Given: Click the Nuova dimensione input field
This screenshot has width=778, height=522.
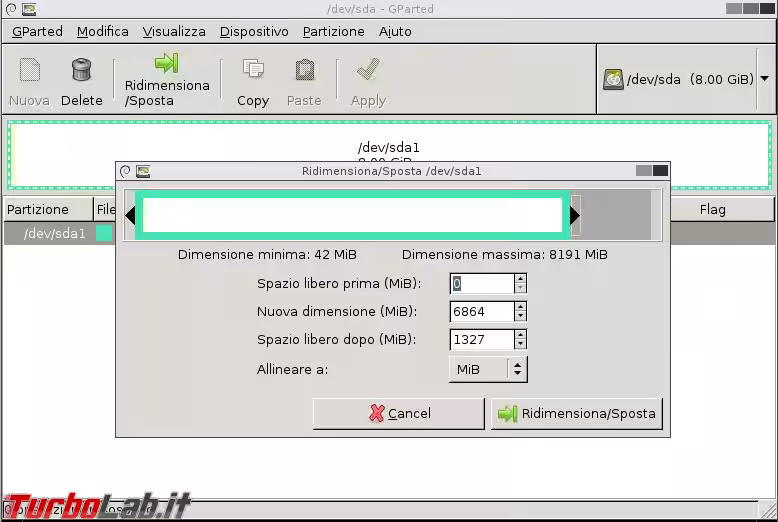Looking at the screenshot, I should point(481,311).
